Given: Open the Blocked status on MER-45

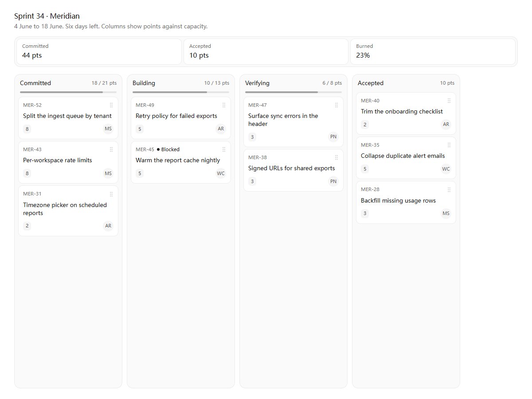Looking at the screenshot, I should pos(168,149).
